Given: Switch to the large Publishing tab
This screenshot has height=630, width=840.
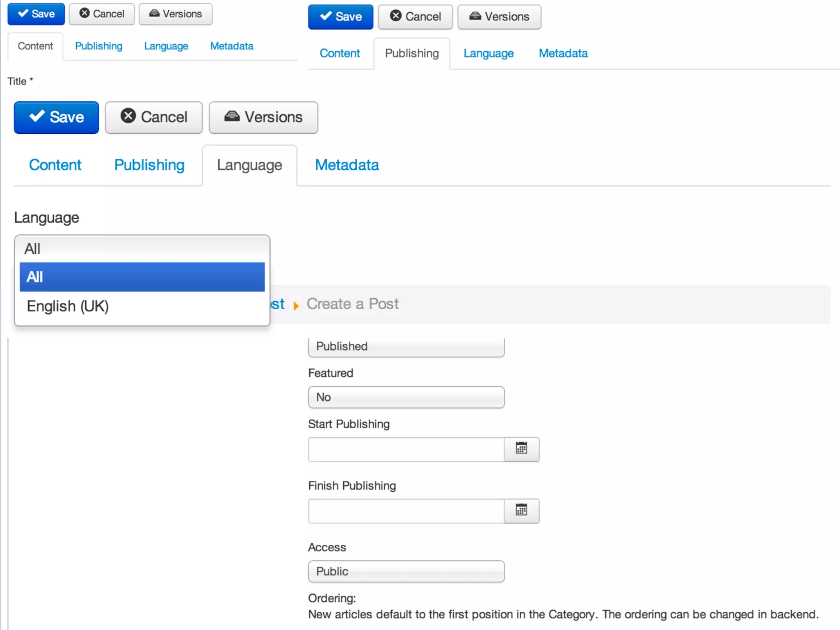Looking at the screenshot, I should coord(149,165).
